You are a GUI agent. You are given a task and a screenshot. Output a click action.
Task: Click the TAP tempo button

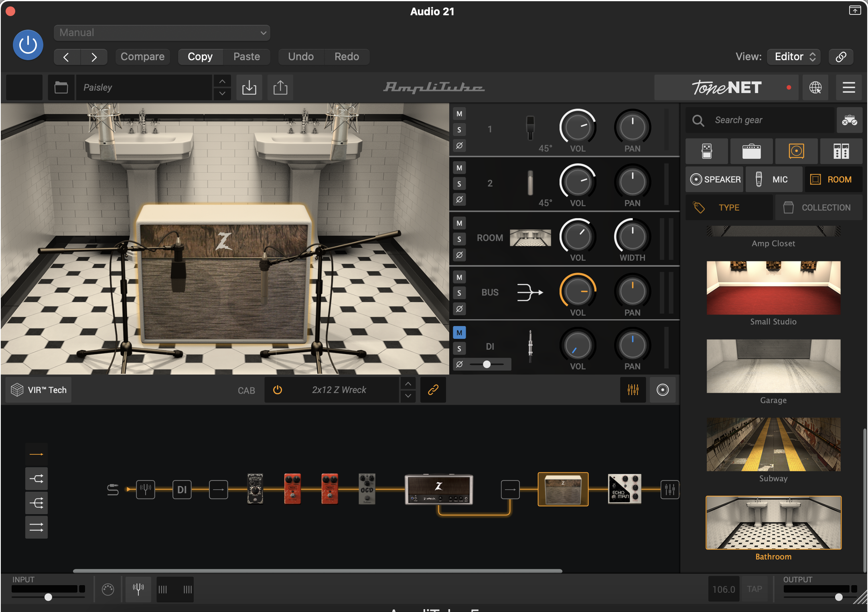754,589
